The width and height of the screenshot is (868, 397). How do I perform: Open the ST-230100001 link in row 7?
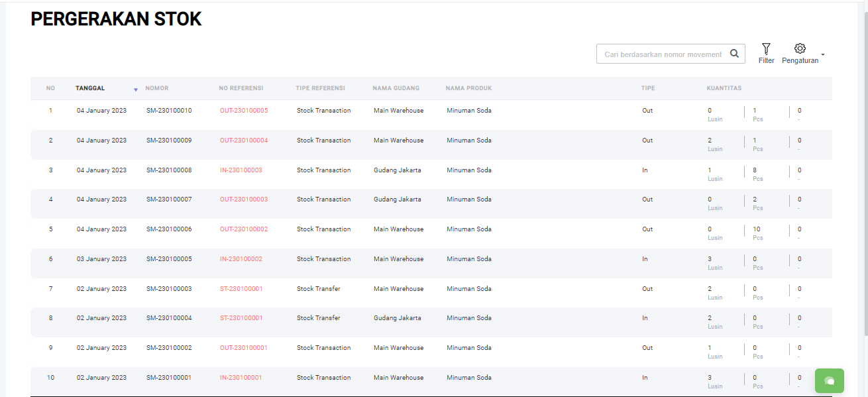pos(241,289)
